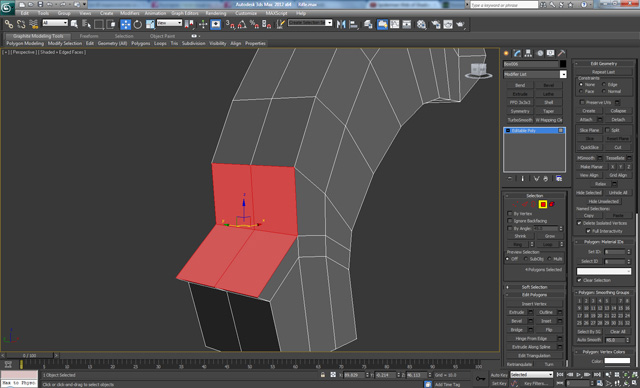Click the QuickSlice button
The image size is (640, 388).
click(x=589, y=147)
